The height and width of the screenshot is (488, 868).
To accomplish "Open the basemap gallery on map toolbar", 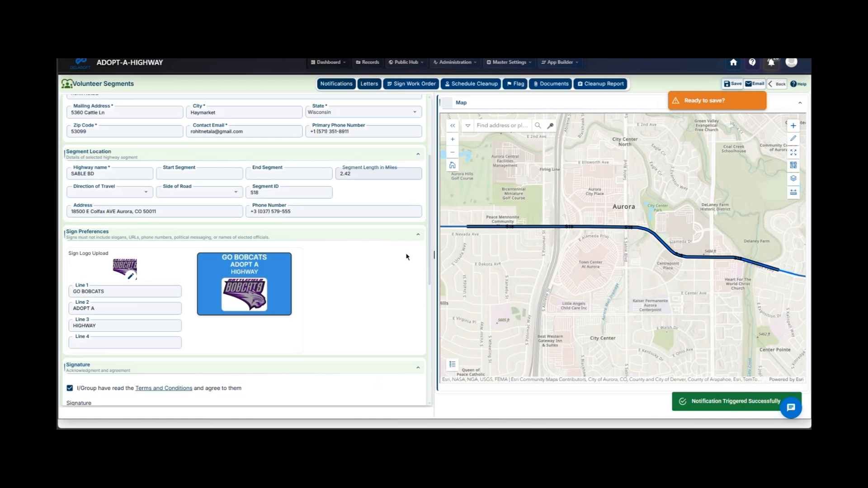I will (793, 165).
